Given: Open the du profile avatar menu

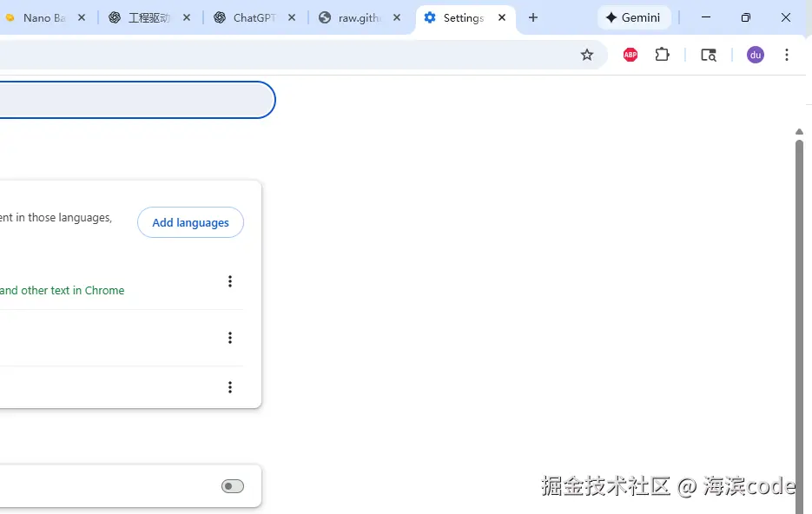Looking at the screenshot, I should click(x=755, y=54).
